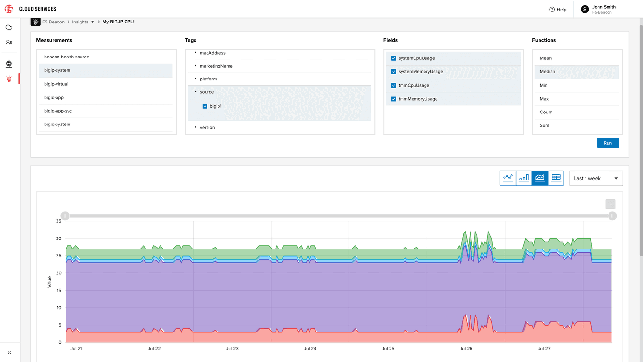644x362 pixels.
Task: Click the Run button
Action: pos(607,143)
